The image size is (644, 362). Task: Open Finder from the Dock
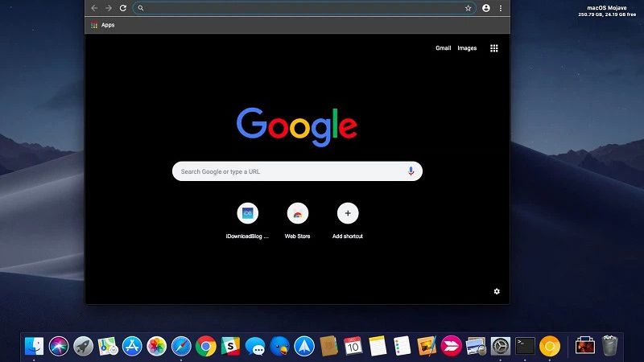pyautogui.click(x=34, y=346)
